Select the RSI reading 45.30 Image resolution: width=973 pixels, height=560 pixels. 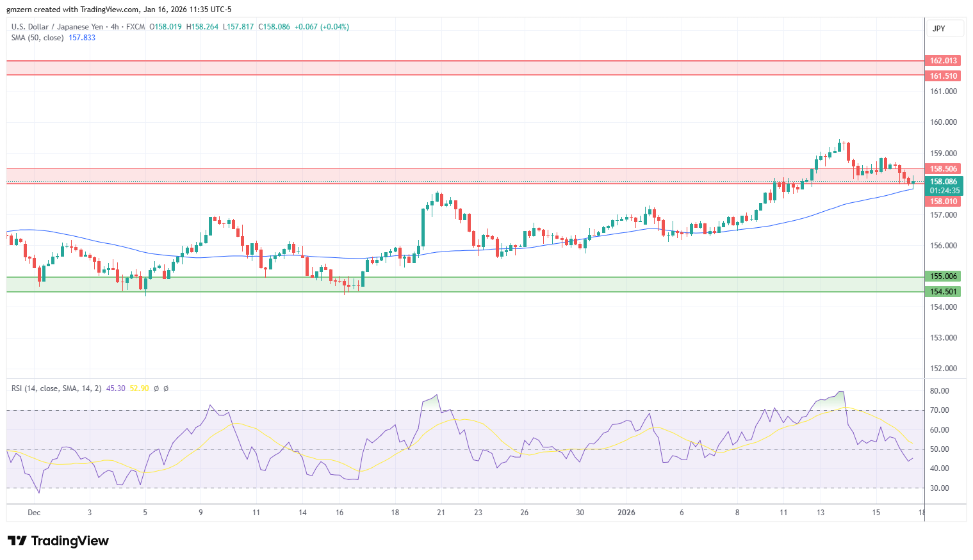click(116, 388)
